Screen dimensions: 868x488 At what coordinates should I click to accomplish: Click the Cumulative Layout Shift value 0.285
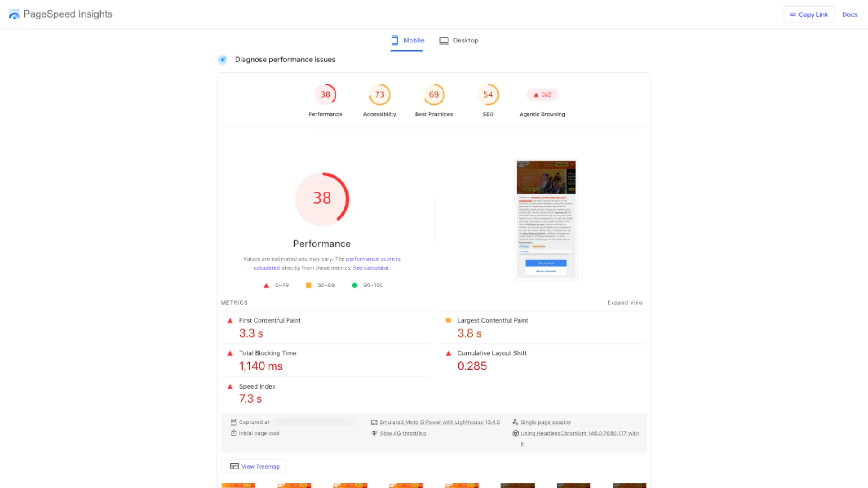point(472,366)
